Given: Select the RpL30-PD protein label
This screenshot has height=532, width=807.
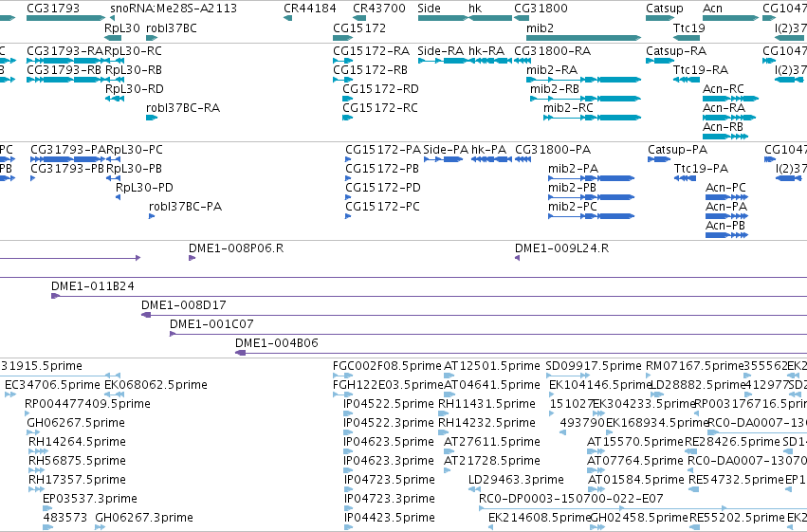Looking at the screenshot, I should click(145, 188).
